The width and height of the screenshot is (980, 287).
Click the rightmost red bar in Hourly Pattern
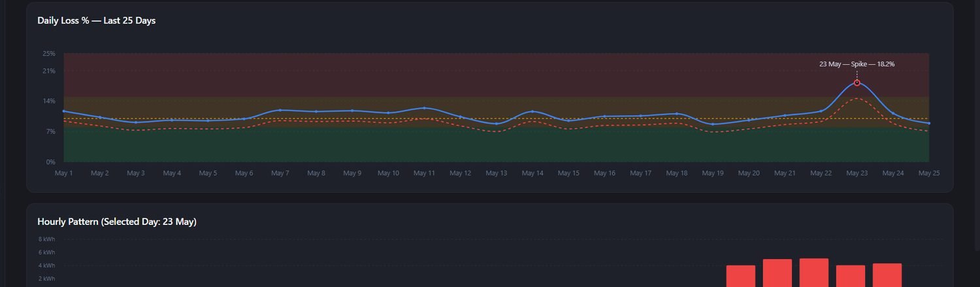pyautogui.click(x=887, y=275)
